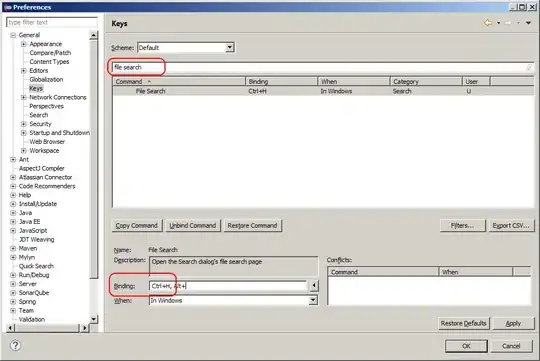
Task: Click into the Binding text field
Action: (x=229, y=286)
